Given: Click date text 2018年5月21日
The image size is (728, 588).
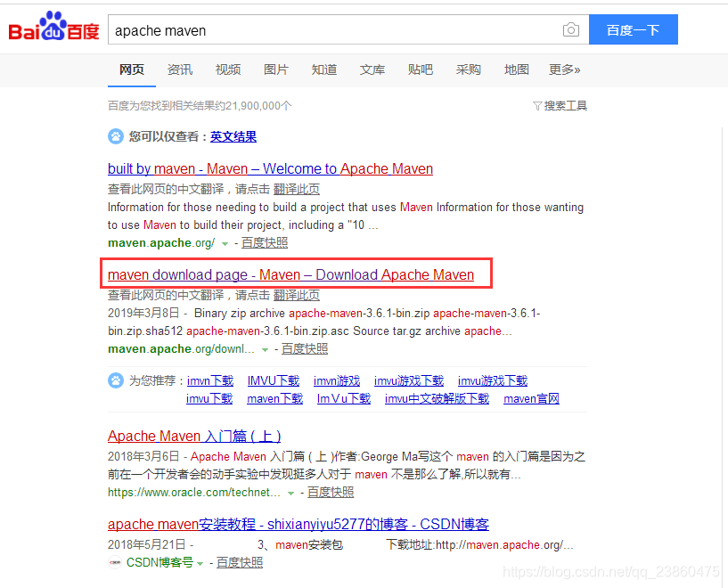Looking at the screenshot, I should [x=147, y=545].
